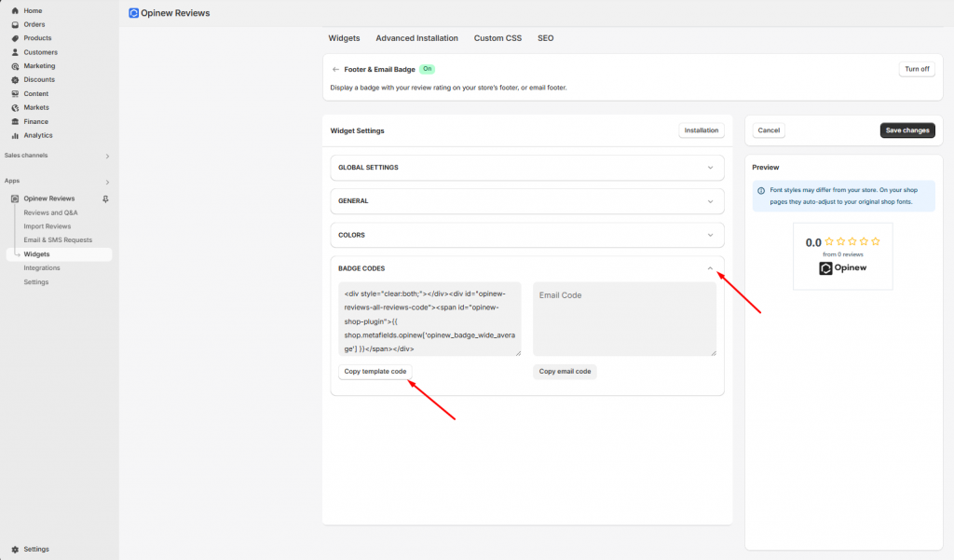Open the SEO tab

tap(546, 38)
